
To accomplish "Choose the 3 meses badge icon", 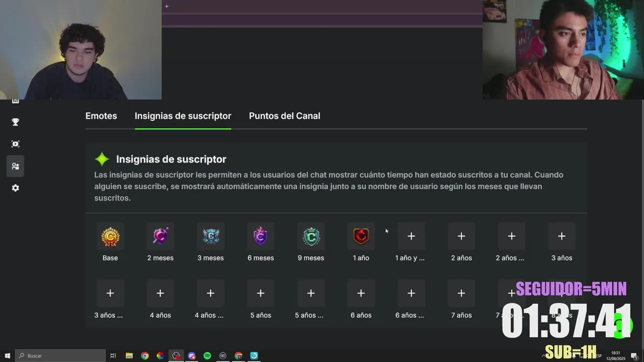I will 211,236.
